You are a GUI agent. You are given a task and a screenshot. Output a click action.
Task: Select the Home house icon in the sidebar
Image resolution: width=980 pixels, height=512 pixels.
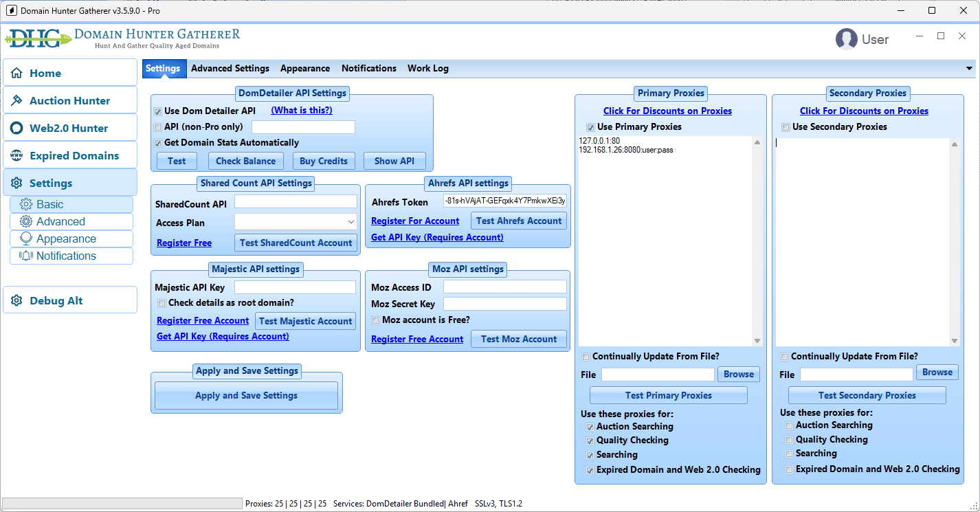click(x=16, y=72)
